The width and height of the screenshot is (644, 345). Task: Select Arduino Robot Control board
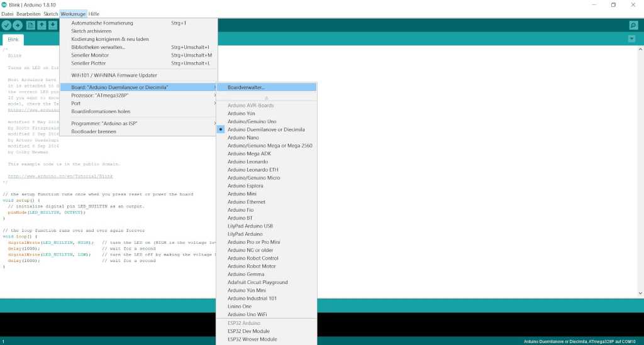[267, 258]
